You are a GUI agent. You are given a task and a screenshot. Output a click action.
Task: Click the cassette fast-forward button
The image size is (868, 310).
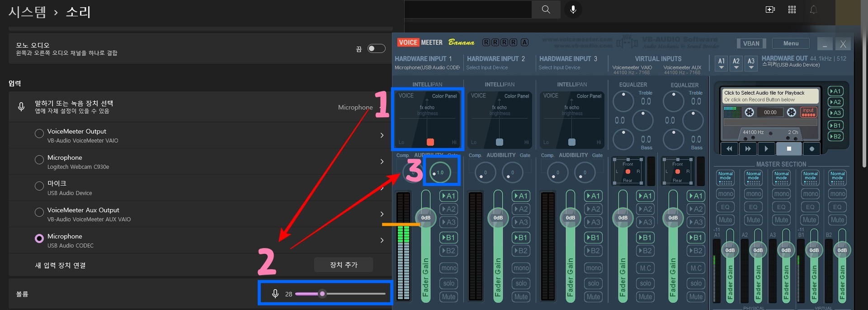click(748, 148)
